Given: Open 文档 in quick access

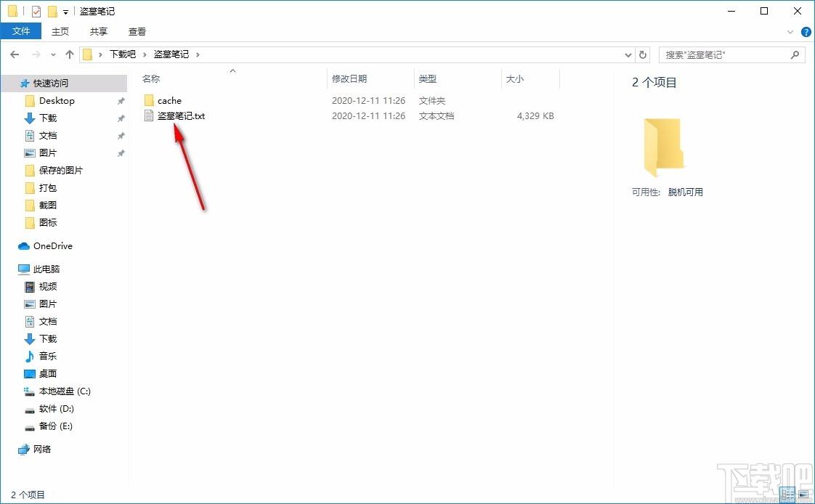Looking at the screenshot, I should pyautogui.click(x=48, y=136).
